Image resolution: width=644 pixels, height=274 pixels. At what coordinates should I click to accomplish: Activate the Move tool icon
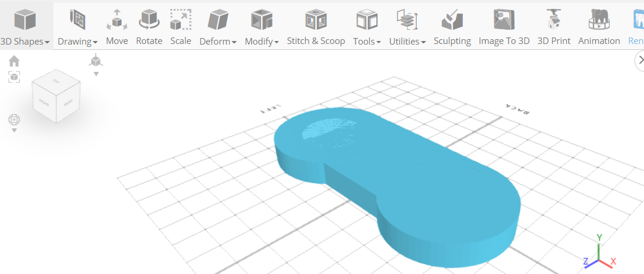click(117, 20)
